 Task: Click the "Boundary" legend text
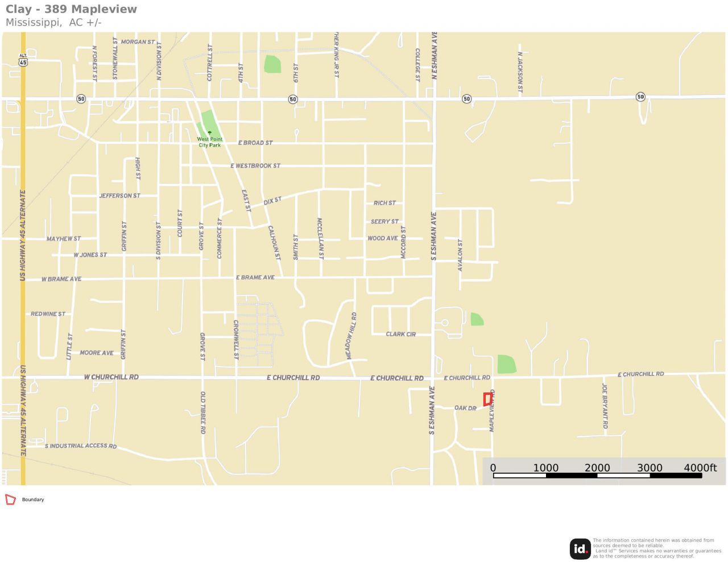click(33, 500)
